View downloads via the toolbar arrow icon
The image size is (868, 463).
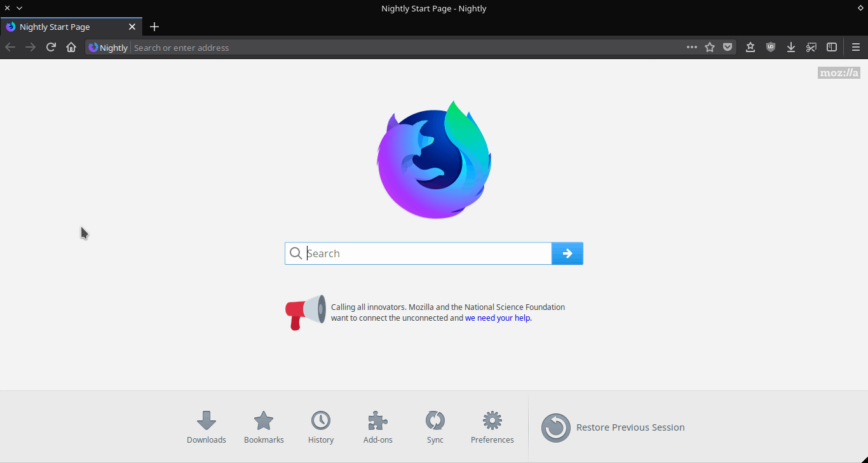[791, 47]
